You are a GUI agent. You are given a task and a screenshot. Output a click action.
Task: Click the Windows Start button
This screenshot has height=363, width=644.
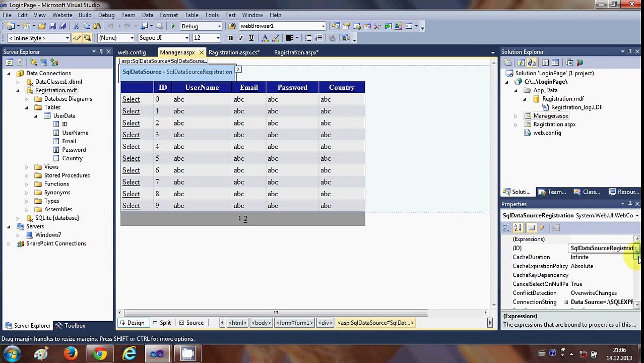12,354
